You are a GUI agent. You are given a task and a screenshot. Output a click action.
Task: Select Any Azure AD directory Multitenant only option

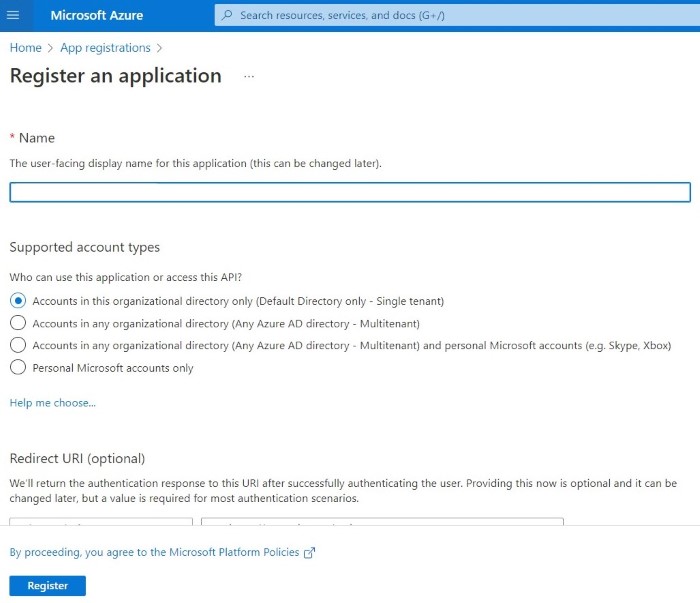18,323
